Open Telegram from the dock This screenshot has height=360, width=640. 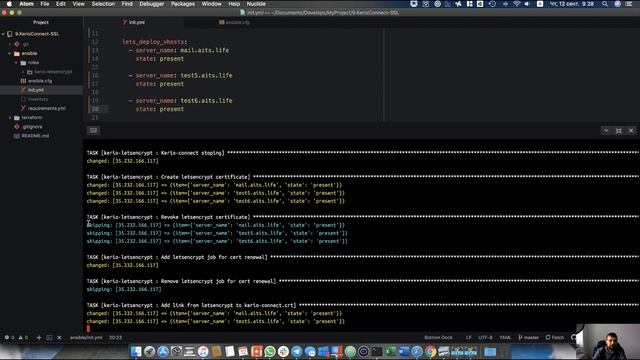tap(297, 351)
